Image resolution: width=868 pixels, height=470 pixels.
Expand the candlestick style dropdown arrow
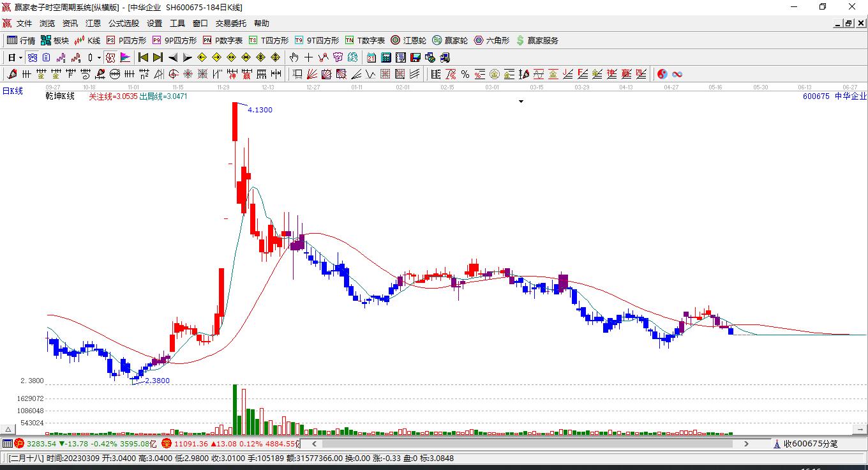99,57
